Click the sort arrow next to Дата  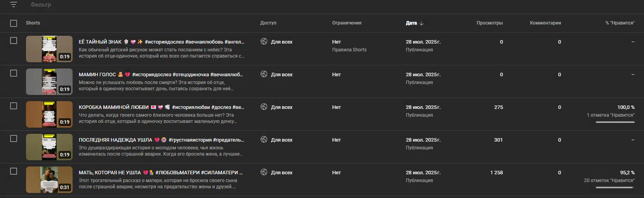tap(422, 23)
